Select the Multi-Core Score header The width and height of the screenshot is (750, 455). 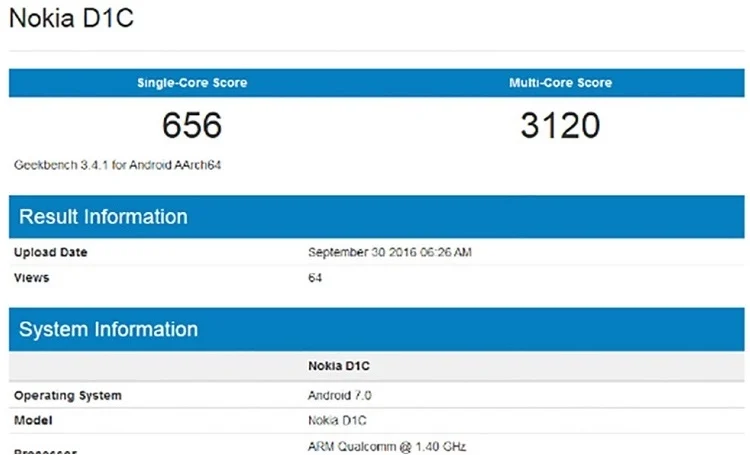[560, 83]
